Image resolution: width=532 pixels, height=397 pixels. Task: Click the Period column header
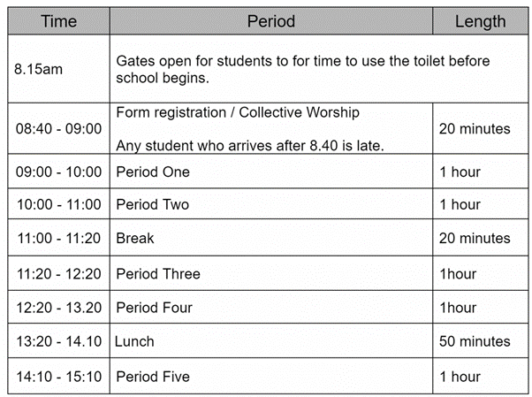point(270,21)
